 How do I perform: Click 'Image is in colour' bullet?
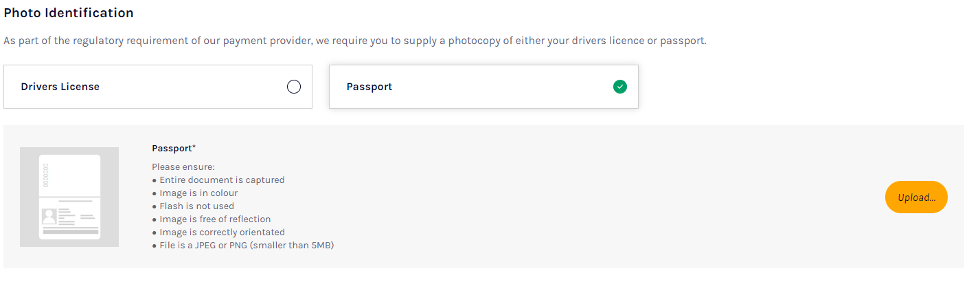click(195, 193)
